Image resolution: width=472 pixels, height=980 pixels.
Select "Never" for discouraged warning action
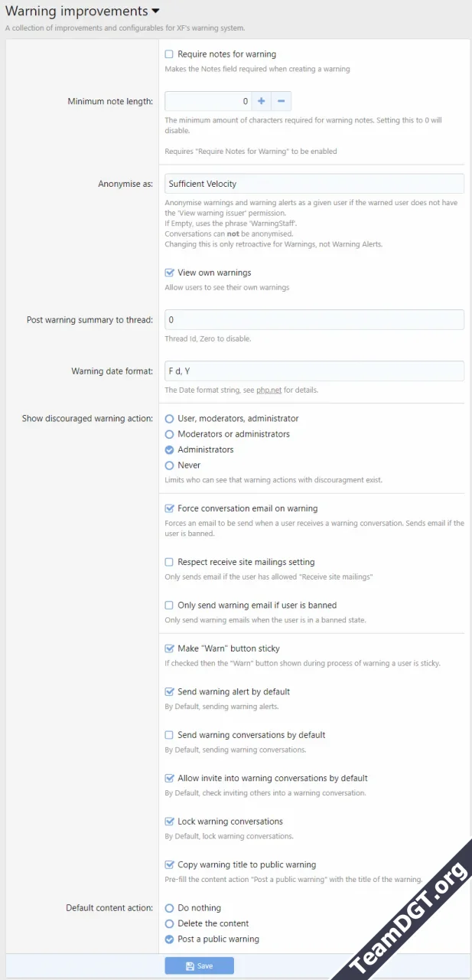(x=169, y=465)
